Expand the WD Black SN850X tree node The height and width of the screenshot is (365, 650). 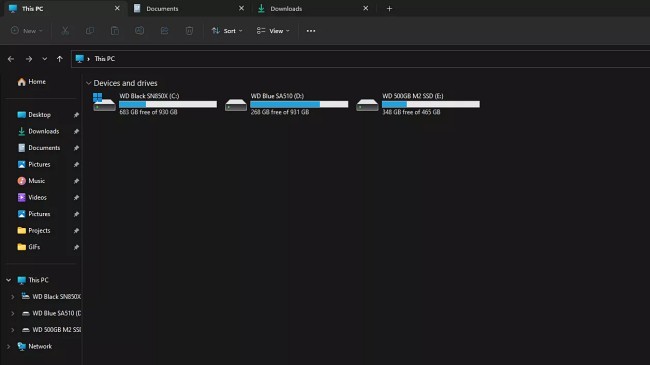(12, 297)
